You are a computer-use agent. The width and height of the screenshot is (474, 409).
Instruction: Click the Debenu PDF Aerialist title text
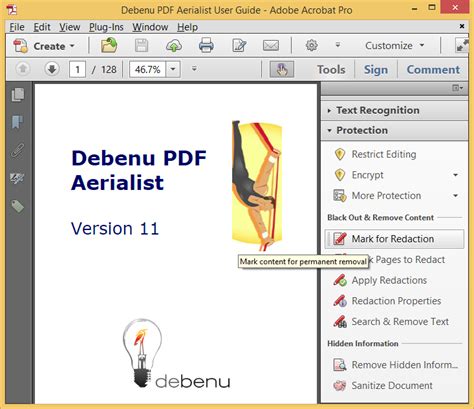139,170
